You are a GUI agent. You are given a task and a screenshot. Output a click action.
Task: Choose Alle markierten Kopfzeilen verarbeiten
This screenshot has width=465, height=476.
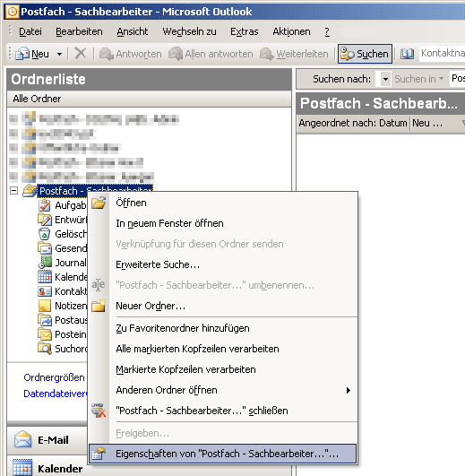tap(223, 349)
